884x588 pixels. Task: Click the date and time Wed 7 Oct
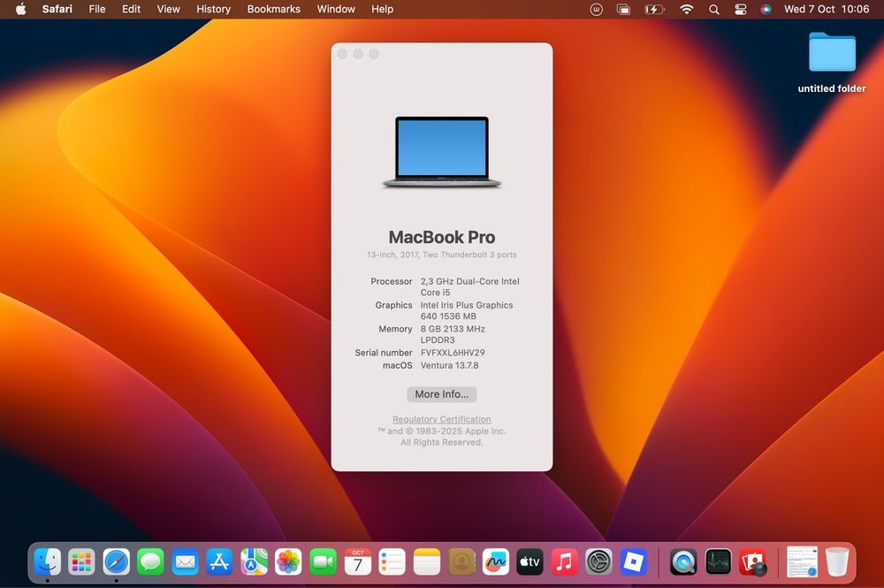click(x=827, y=9)
